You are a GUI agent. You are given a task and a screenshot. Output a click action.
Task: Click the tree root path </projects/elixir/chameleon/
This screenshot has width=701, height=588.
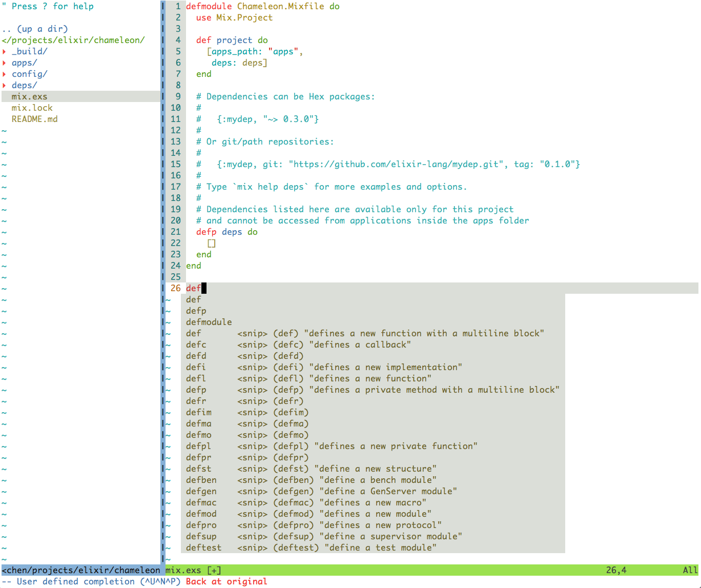(x=73, y=40)
